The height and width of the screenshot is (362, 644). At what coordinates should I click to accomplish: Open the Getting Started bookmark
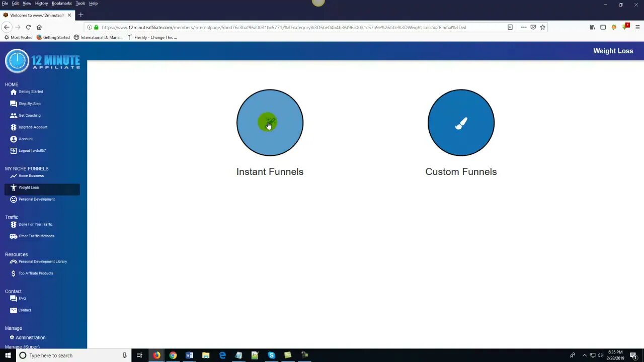(x=53, y=38)
